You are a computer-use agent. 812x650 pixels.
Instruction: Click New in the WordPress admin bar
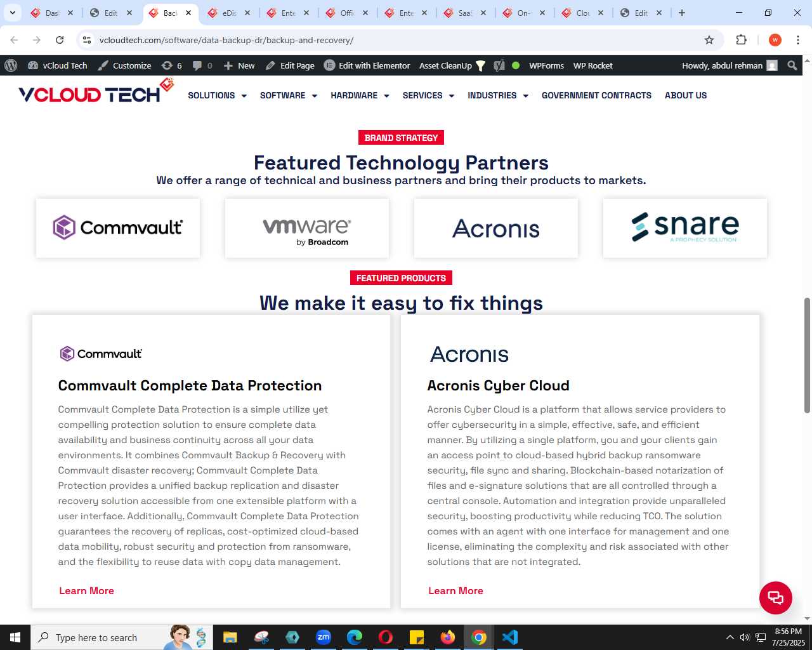tap(239, 65)
